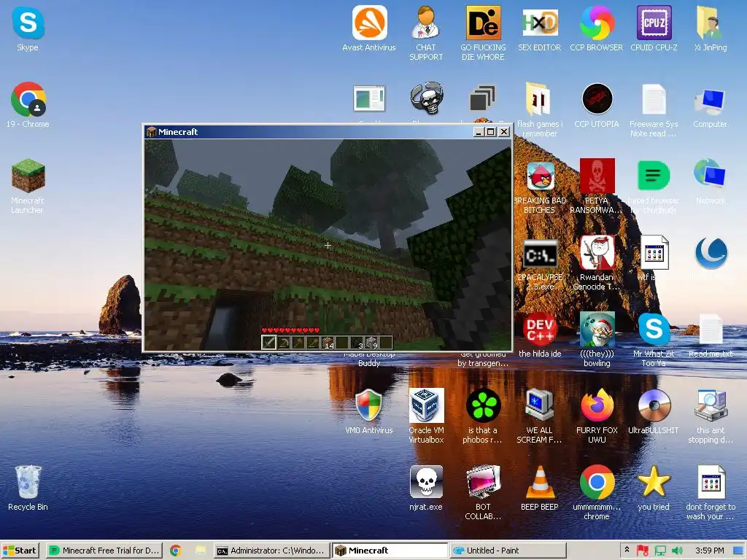Viewport: 747px width, 560px height.
Task: Select the sword hotbar slot in Minecraft
Action: point(268,343)
